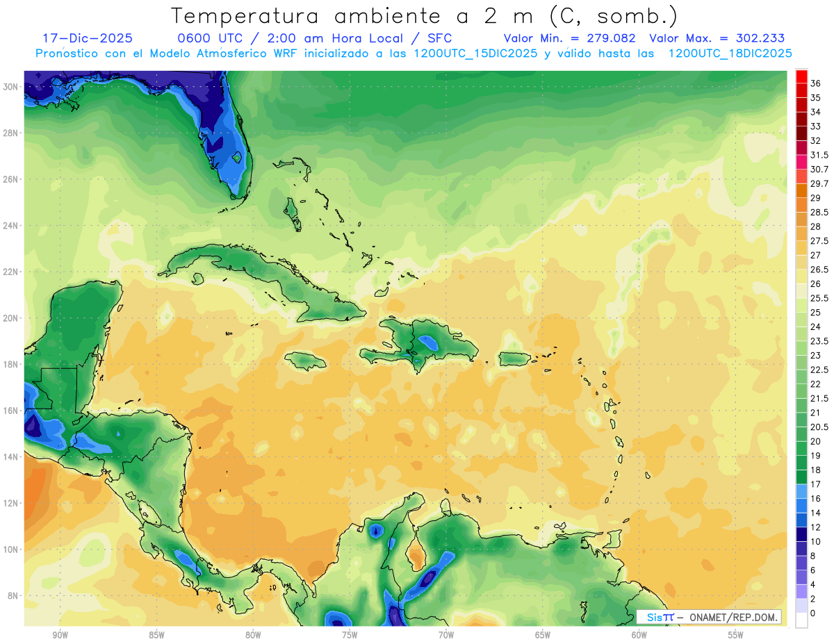This screenshot has height=644, width=834.
Task: Click the colorbar value "26"
Action: click(x=816, y=283)
